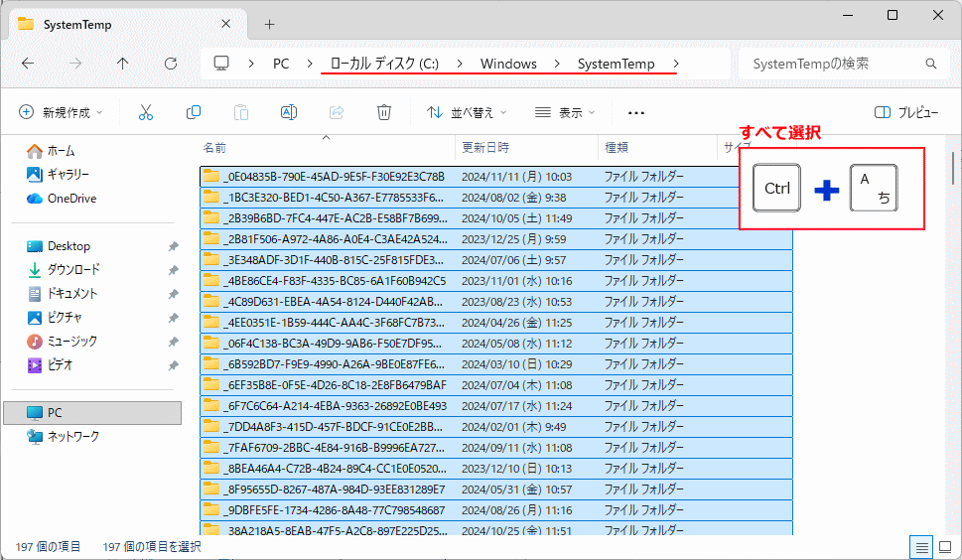Click ローカル ディスク (C:) in the breadcrumb
This screenshot has width=962, height=560.
(x=384, y=64)
